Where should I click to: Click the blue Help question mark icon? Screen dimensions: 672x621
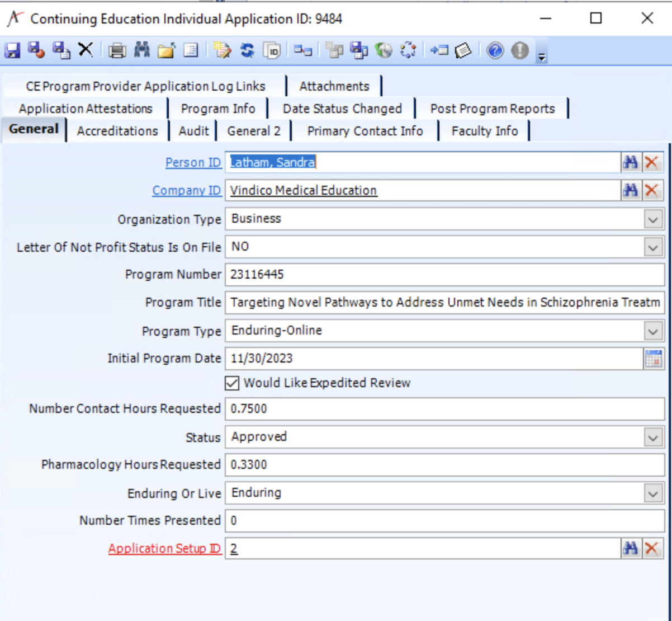[x=495, y=51]
